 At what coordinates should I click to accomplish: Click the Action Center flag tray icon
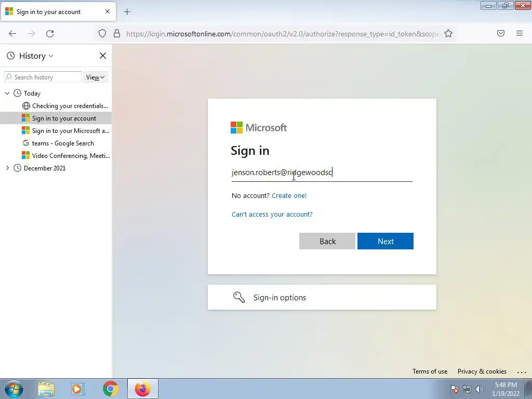tap(455, 389)
